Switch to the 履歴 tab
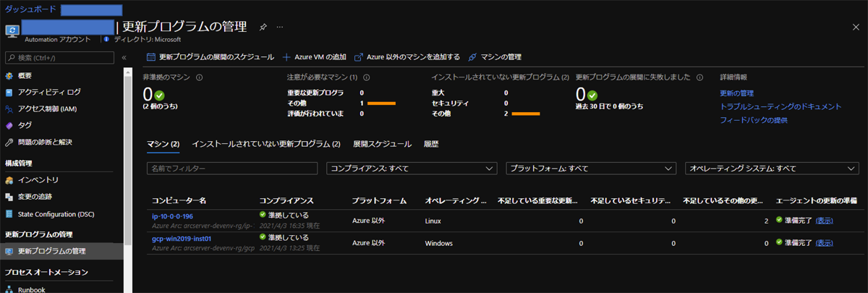The width and height of the screenshot is (868, 293). click(431, 144)
